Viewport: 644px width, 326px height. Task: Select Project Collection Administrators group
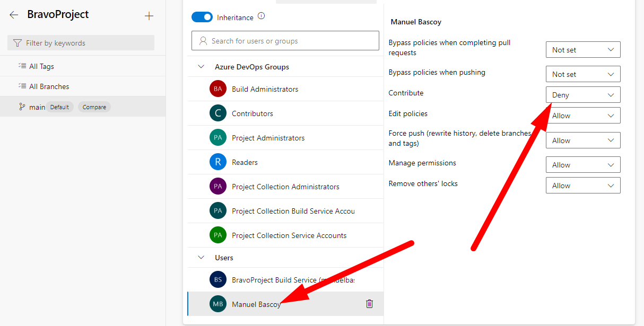285,187
